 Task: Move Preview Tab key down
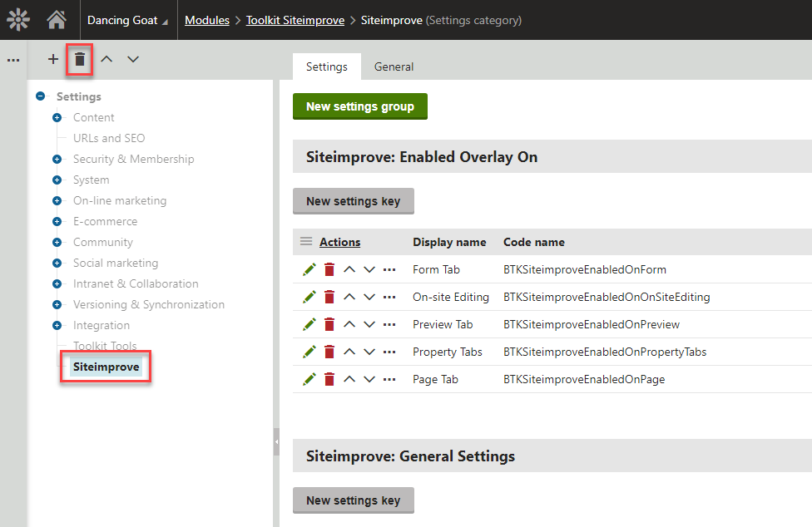(369, 324)
